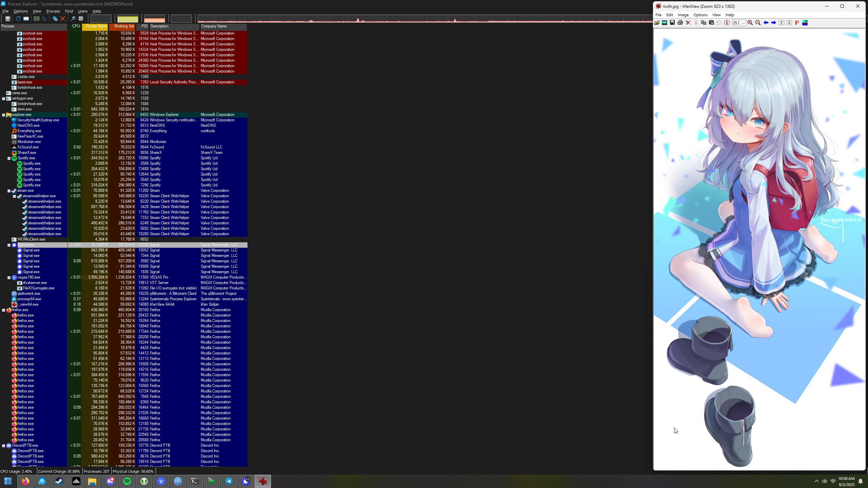Click IrfanView's Zoom Out magnifier icon

pyautogui.click(x=758, y=23)
